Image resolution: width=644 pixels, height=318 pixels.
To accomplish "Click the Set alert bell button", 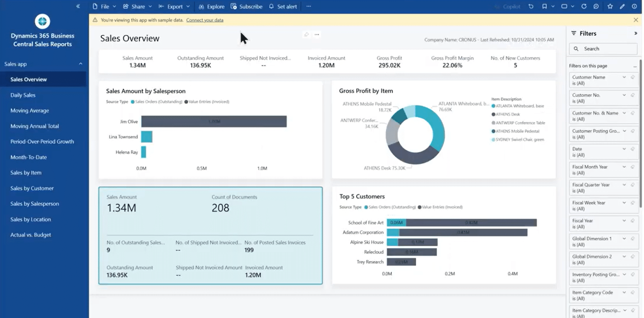I will click(283, 7).
